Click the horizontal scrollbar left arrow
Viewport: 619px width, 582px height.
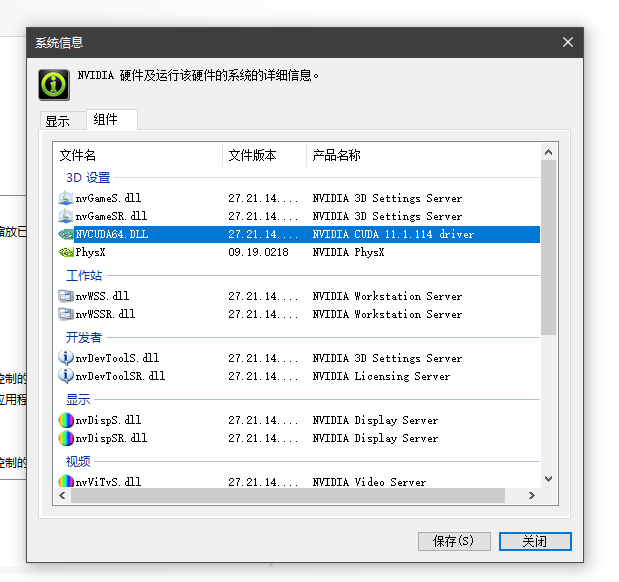[x=62, y=495]
